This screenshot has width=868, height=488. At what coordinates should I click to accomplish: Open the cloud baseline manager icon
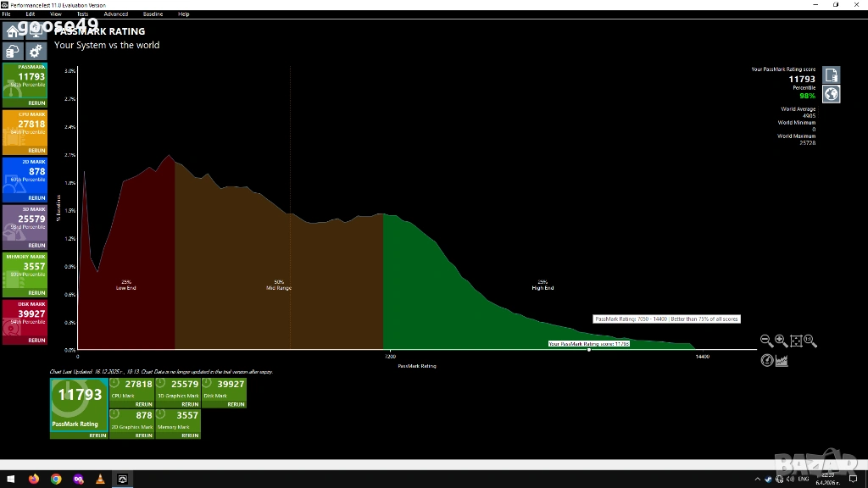coord(13,52)
